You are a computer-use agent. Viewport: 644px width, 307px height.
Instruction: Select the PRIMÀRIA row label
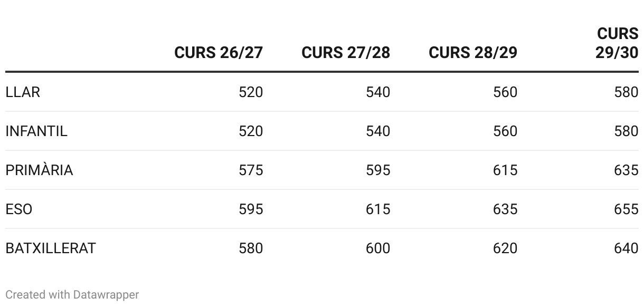click(x=39, y=170)
